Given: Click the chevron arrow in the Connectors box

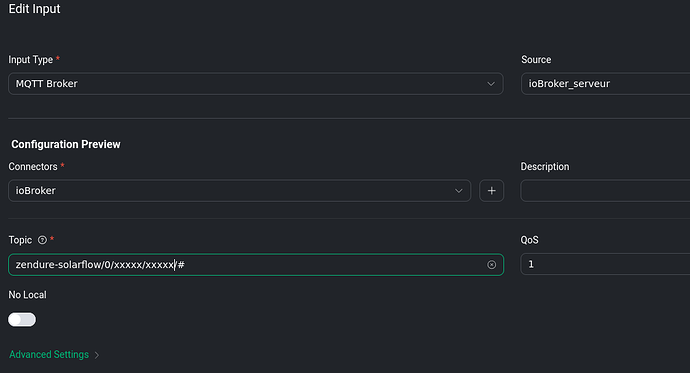Looking at the screenshot, I should click(459, 190).
